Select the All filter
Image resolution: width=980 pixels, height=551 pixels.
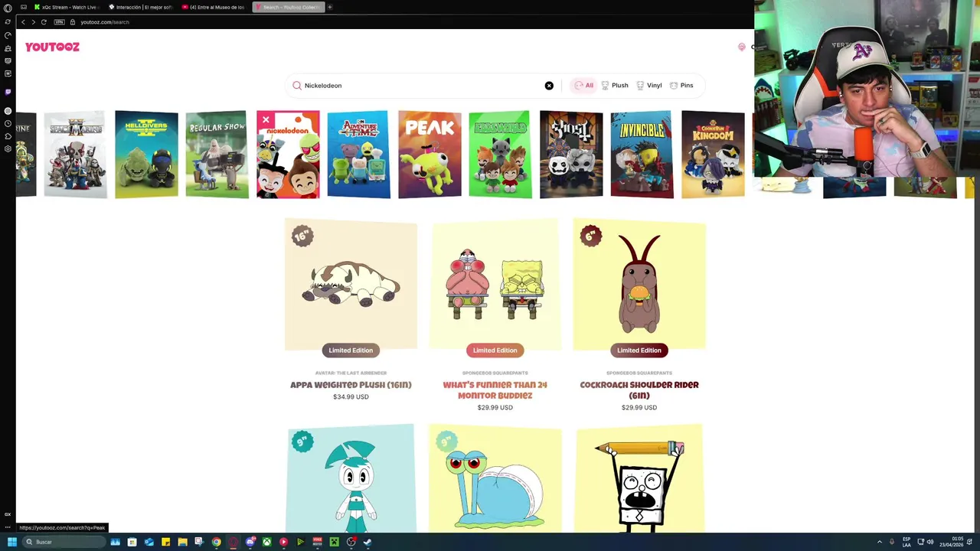click(584, 86)
